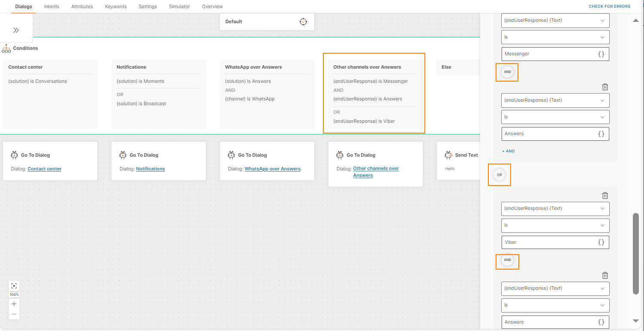This screenshot has height=331, width=644.
Task: Follow the WhatsApp over Answers dialog link
Action: [x=272, y=169]
